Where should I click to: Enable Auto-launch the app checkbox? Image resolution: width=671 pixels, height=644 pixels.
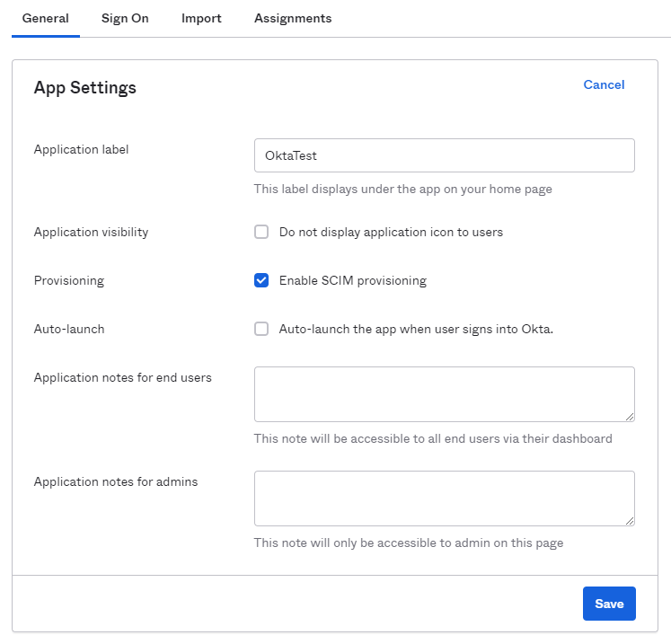click(x=261, y=329)
